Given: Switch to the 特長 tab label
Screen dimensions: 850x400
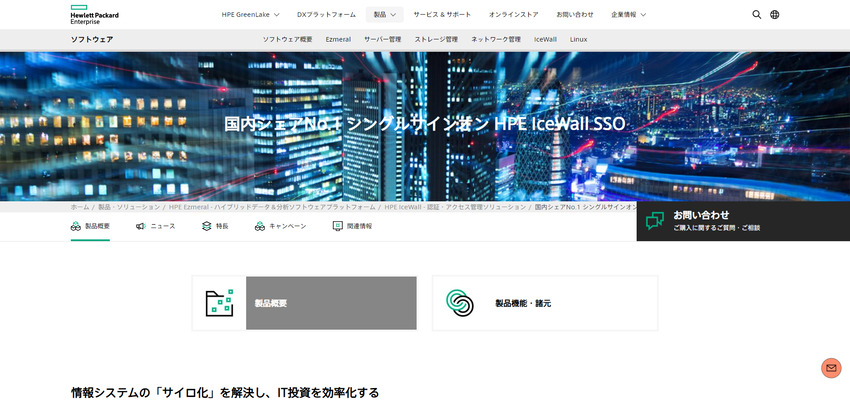Looking at the screenshot, I should [x=222, y=226].
